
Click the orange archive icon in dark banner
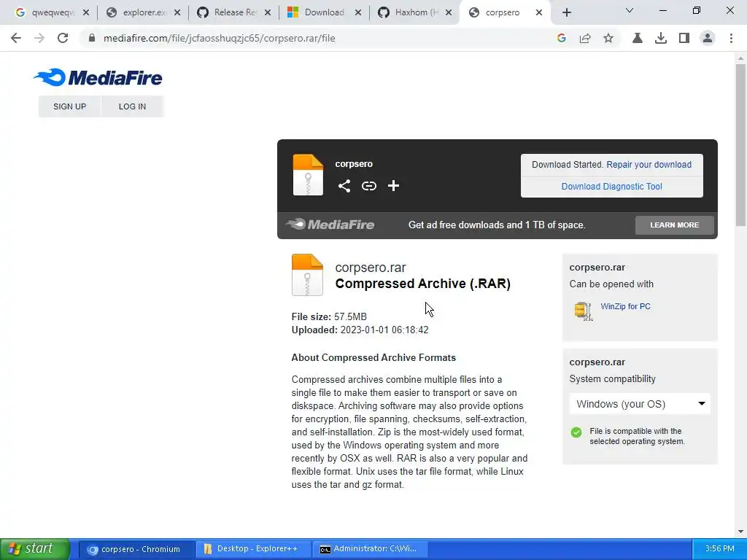pyautogui.click(x=308, y=174)
